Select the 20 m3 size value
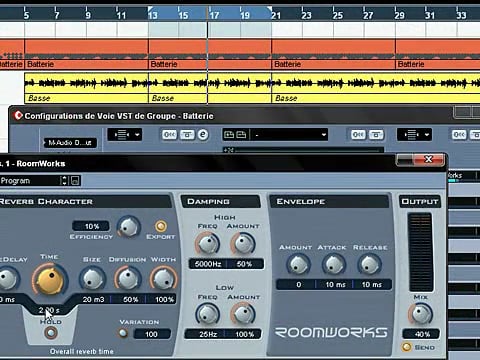The width and height of the screenshot is (480, 360). 93,299
